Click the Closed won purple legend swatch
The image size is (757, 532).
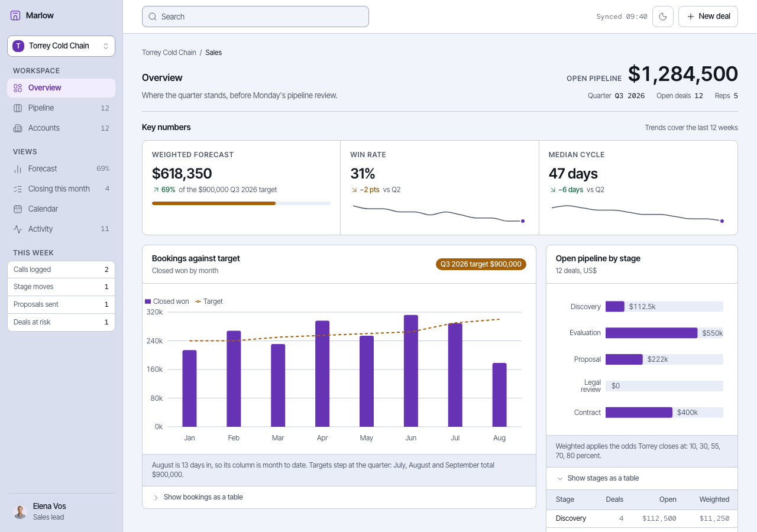[x=148, y=301]
